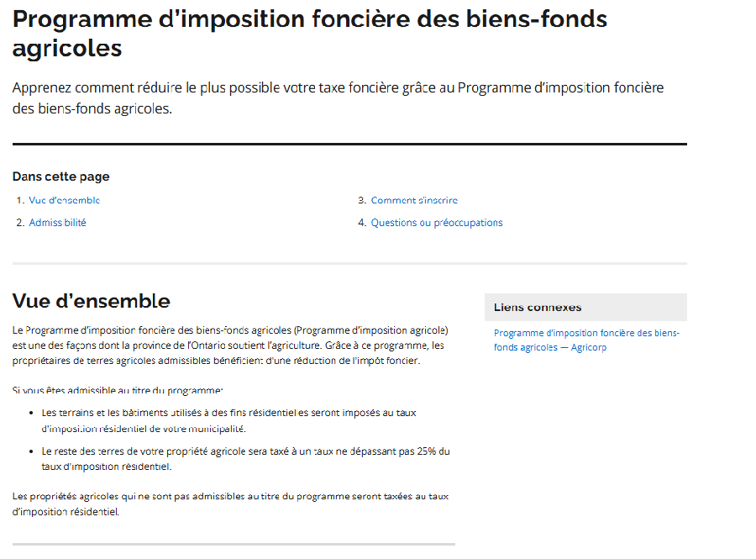This screenshot has height=559, width=756.
Task: Click the grey divider at the page bottom
Action: click(234, 544)
